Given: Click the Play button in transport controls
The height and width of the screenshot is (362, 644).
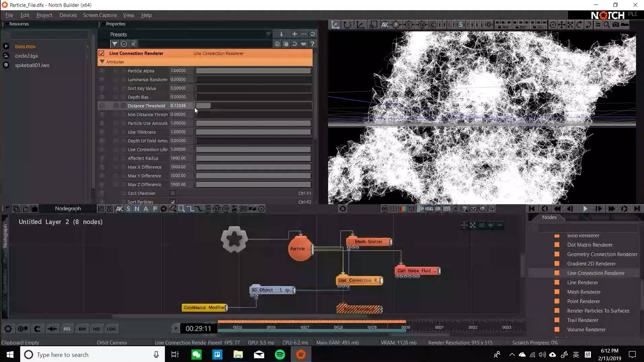Looking at the screenshot, I should [585, 209].
